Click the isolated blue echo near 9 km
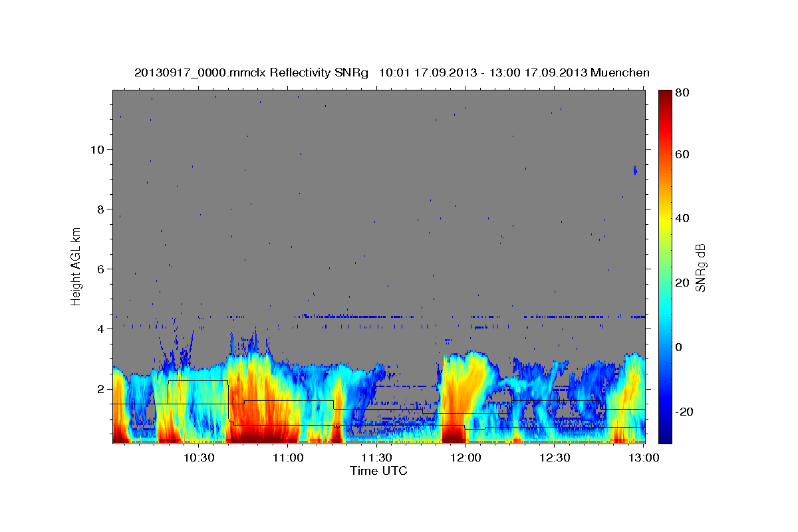 click(635, 170)
